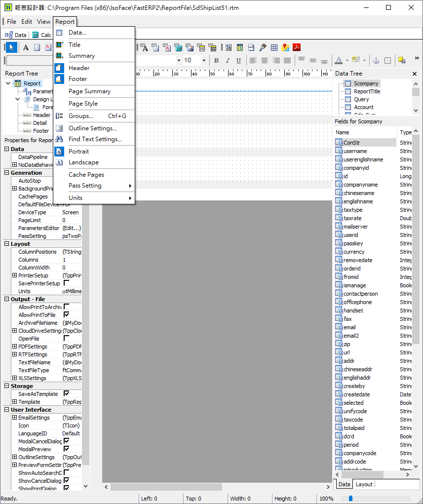Enable ShowAutoSearchDialog checkbox
Image resolution: width=423 pixels, height=504 pixels.
(67, 472)
